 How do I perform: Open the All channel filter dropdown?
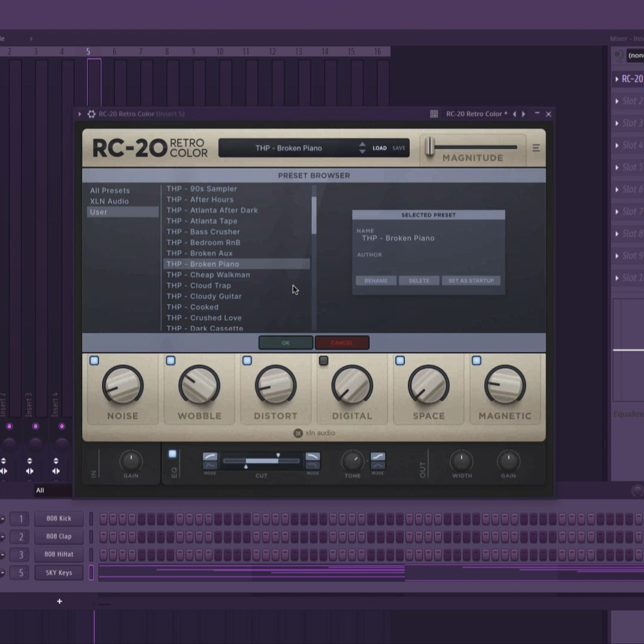click(x=52, y=490)
